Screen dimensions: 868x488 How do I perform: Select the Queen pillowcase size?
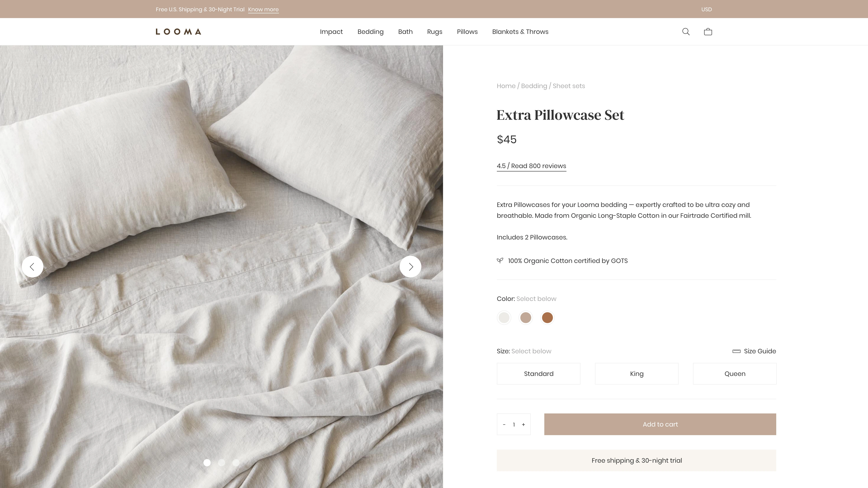tap(734, 374)
